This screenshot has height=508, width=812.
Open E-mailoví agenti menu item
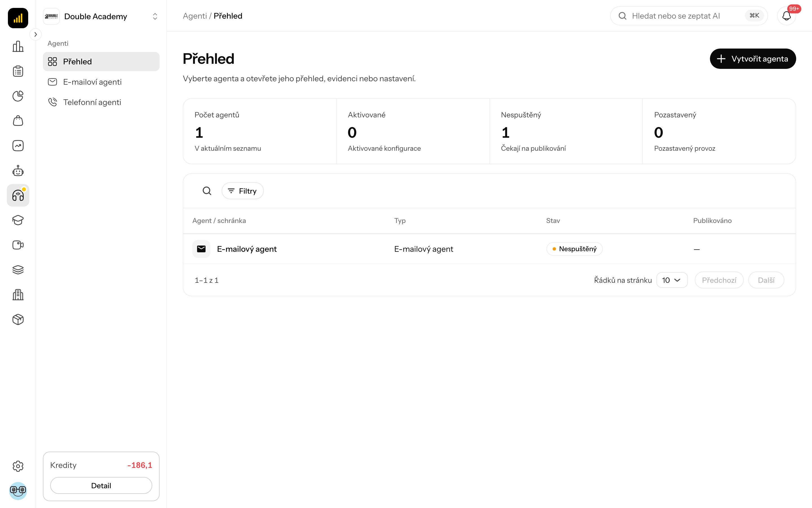101,82
